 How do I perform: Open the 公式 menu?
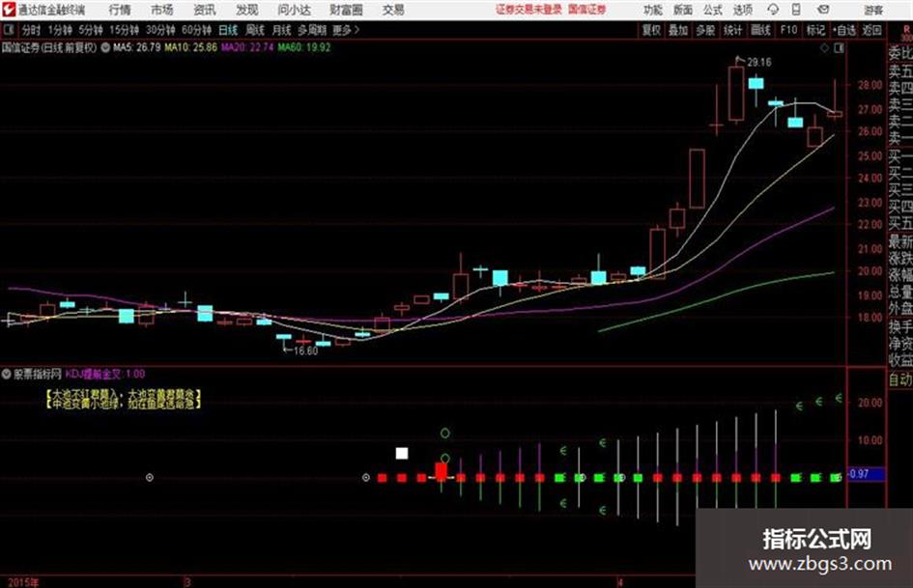[x=713, y=10]
